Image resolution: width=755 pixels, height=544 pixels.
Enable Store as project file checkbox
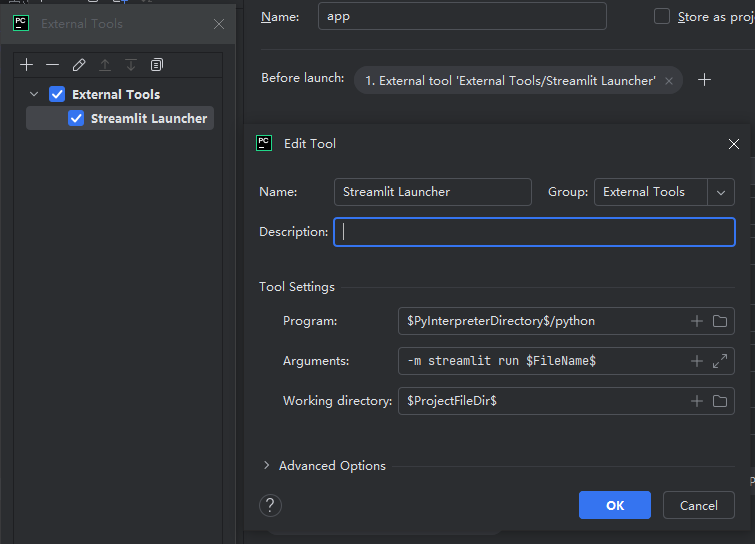(x=662, y=16)
